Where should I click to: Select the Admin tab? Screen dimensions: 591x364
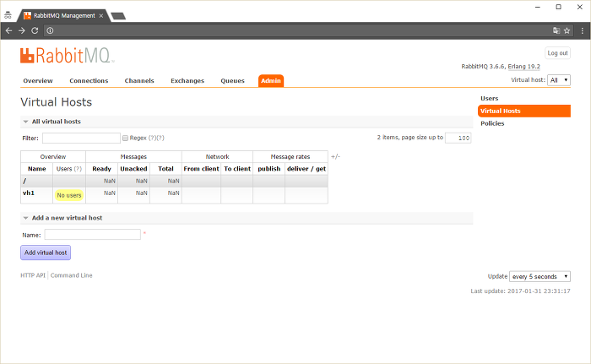coord(271,81)
